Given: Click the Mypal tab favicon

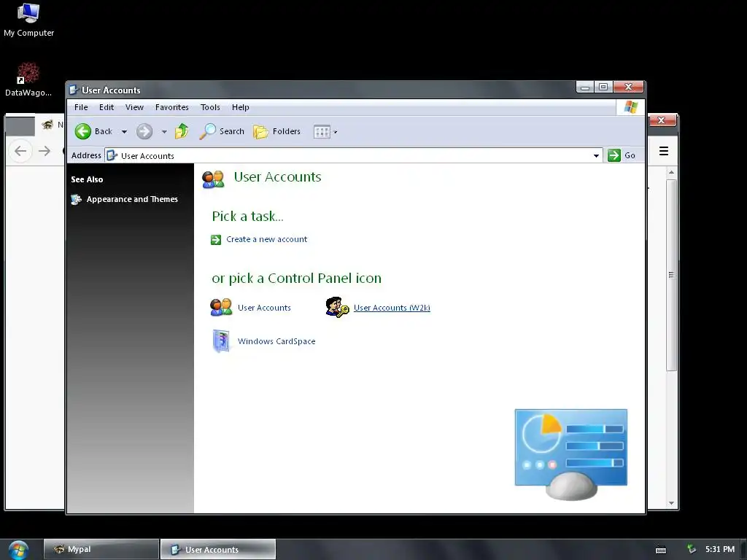Looking at the screenshot, I should tap(47, 125).
